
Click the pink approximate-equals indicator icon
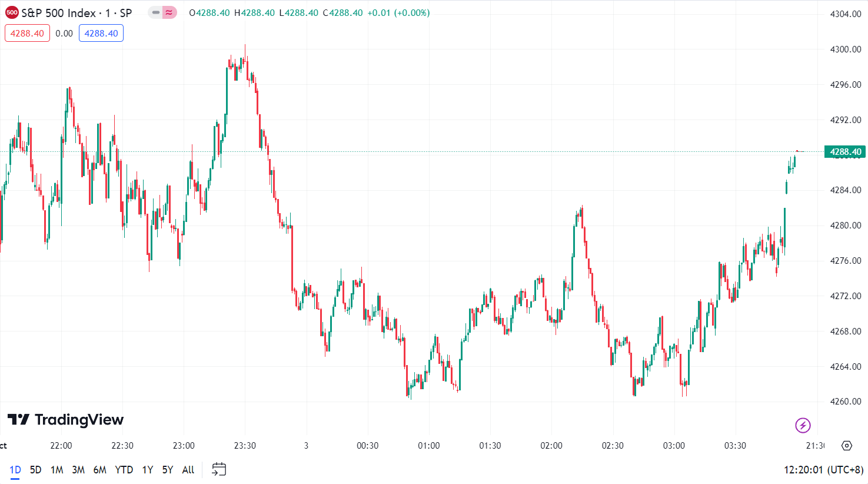click(169, 12)
